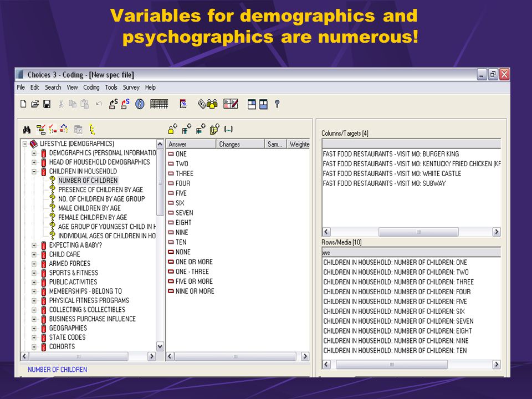Viewport: 532px width, 399px height.
Task: Open the Search menu
Action: (x=53, y=87)
